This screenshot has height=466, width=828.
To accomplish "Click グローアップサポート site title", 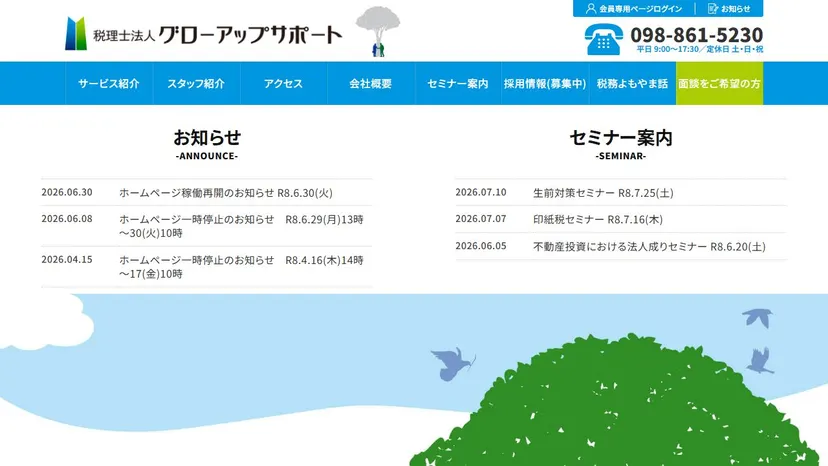I will click(x=250, y=35).
